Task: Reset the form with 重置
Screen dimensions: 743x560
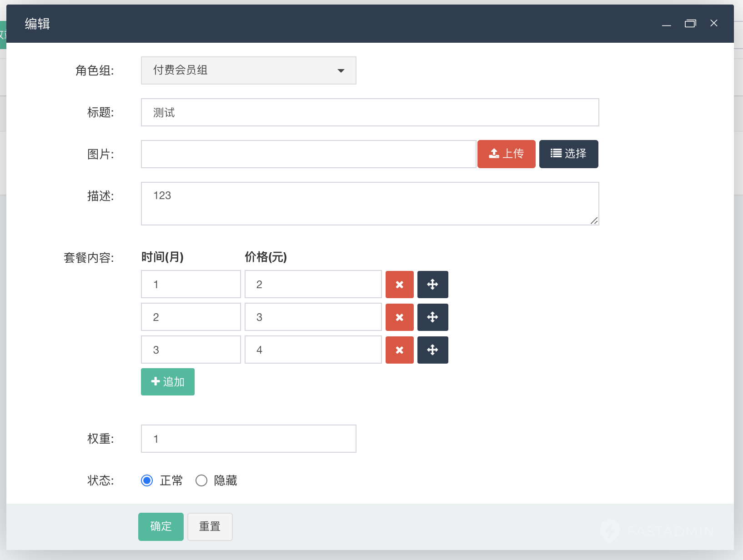Action: 210,527
